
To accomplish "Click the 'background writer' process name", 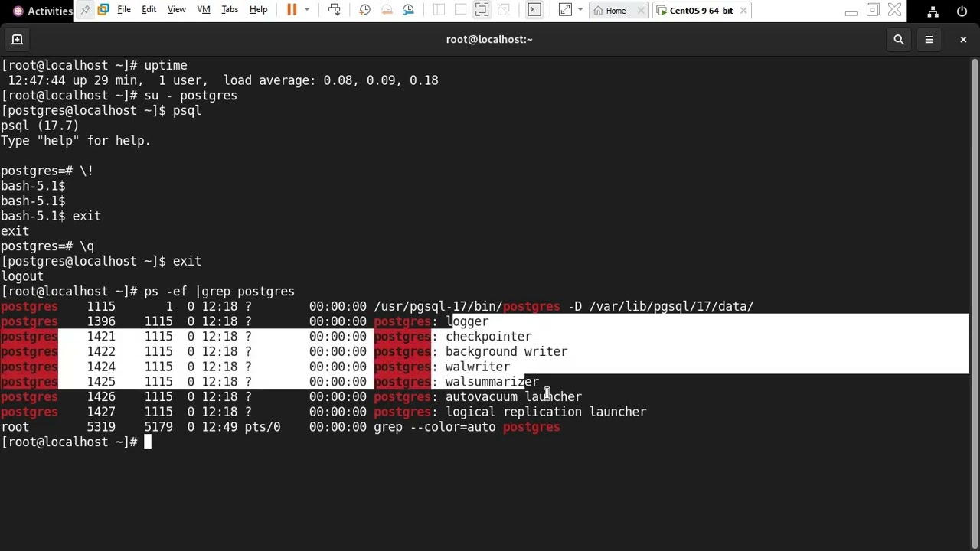I will pos(506,352).
